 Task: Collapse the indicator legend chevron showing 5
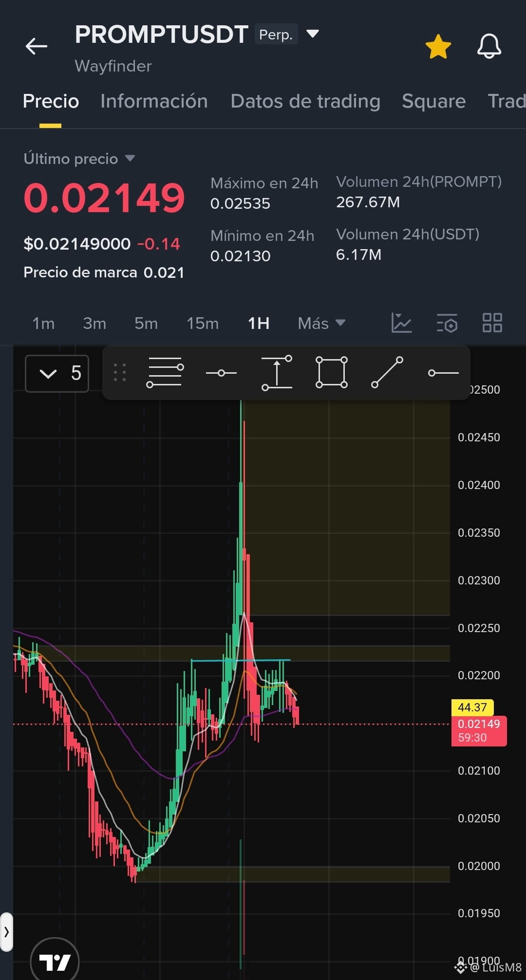tap(57, 374)
